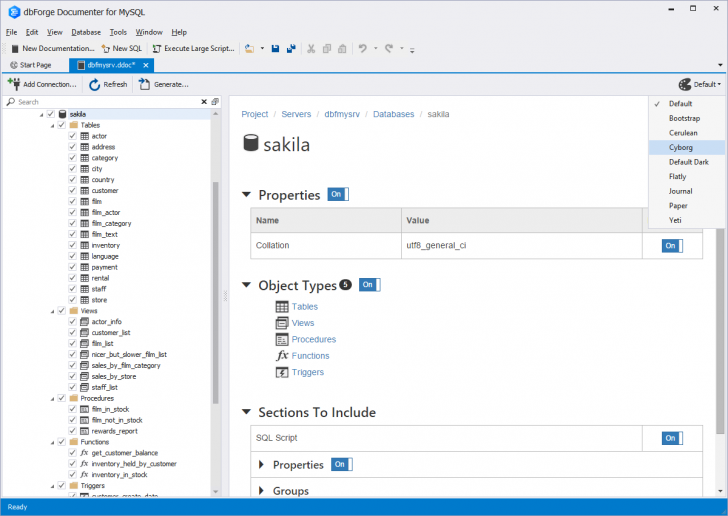Collapse the Functions folder in tree
This screenshot has height=516, width=728.
coord(52,442)
